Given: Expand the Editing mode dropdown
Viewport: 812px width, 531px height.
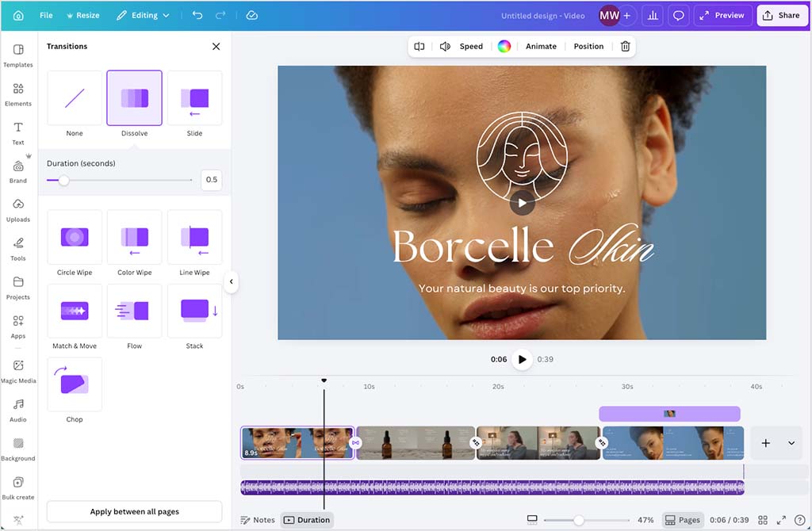Looking at the screenshot, I should 143,16.
